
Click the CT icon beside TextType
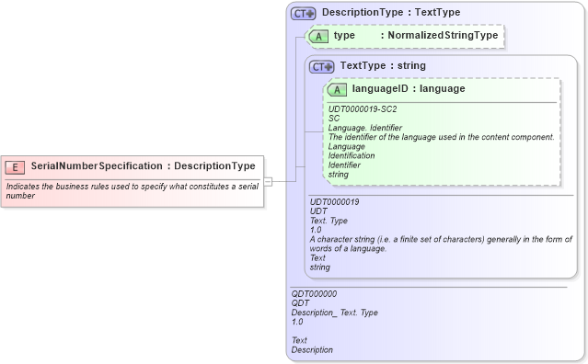[x=321, y=67]
